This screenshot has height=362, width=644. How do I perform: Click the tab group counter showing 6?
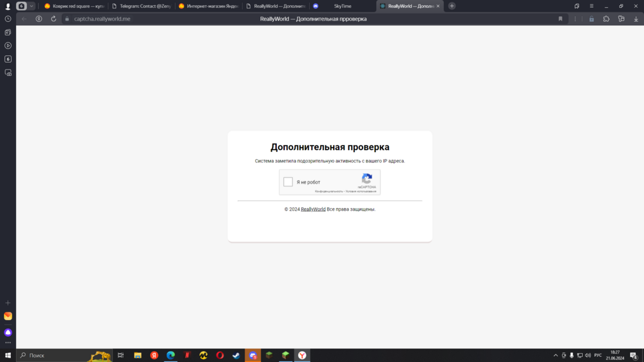coord(21,6)
